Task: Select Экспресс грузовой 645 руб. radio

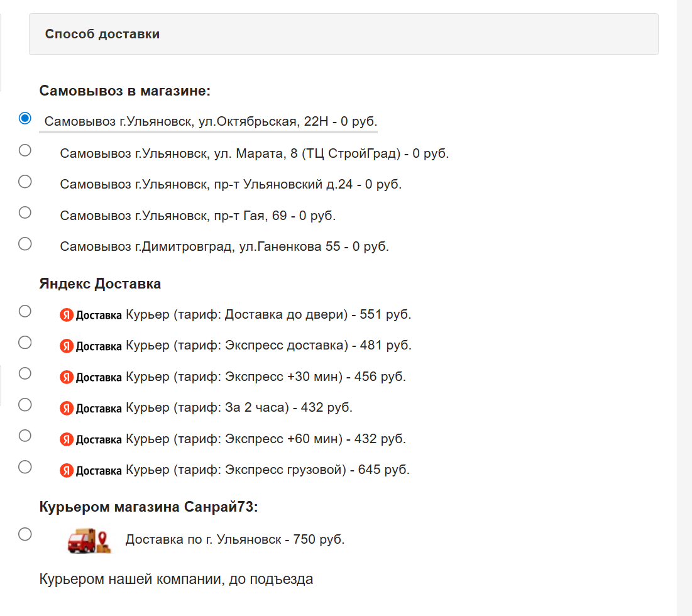Action: tap(25, 467)
